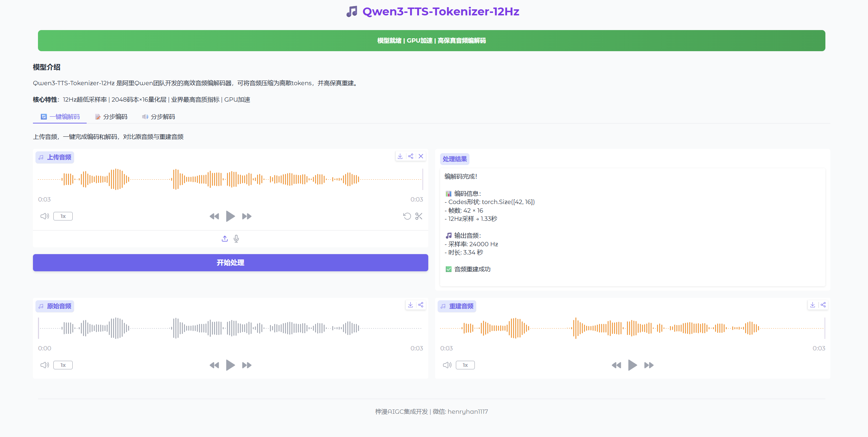Image resolution: width=868 pixels, height=437 pixels.
Task: Download the uploaded audio file
Action: point(400,156)
